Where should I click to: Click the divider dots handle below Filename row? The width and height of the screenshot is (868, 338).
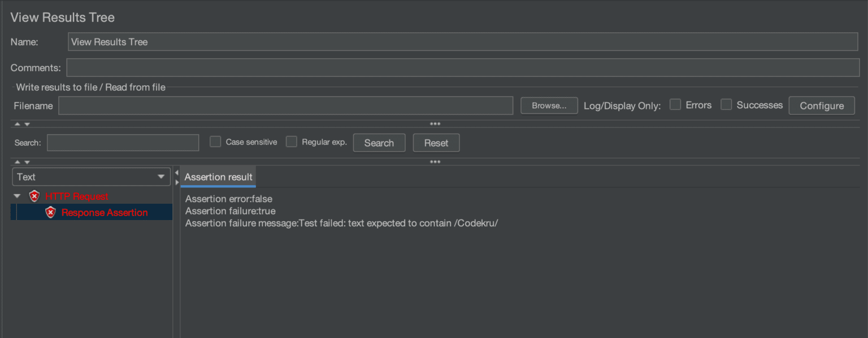coord(435,124)
